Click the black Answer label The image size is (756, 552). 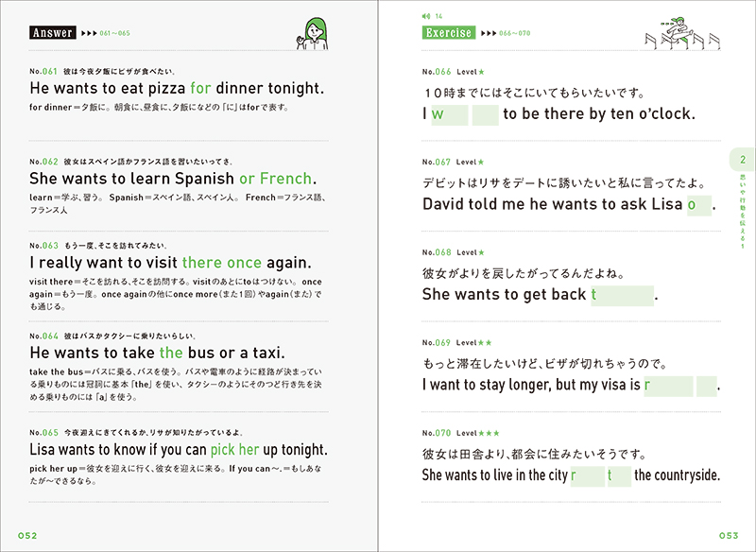click(x=53, y=33)
